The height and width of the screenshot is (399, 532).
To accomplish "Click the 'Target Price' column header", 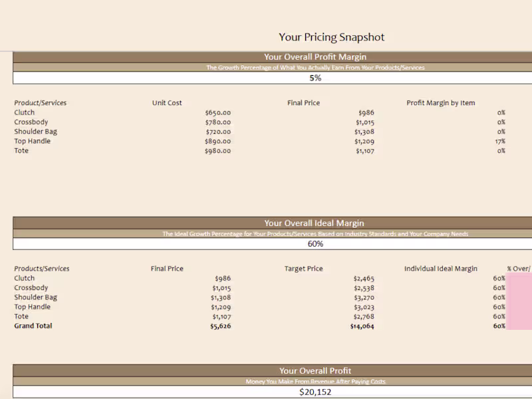I will click(x=304, y=269).
